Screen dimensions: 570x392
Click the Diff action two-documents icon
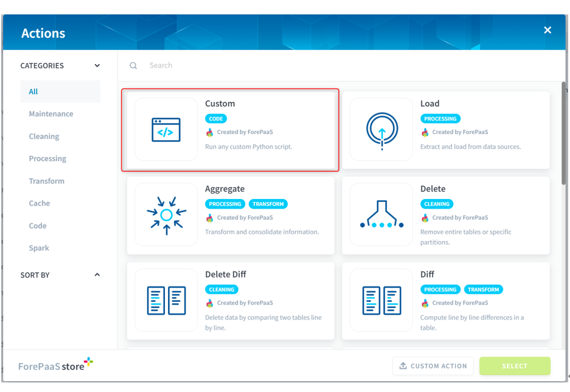point(382,300)
